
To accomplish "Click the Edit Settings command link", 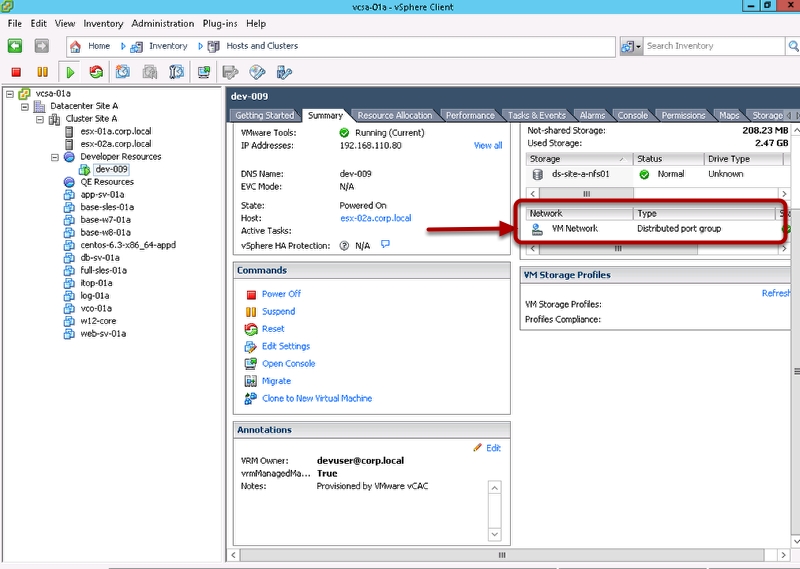I will (x=286, y=346).
